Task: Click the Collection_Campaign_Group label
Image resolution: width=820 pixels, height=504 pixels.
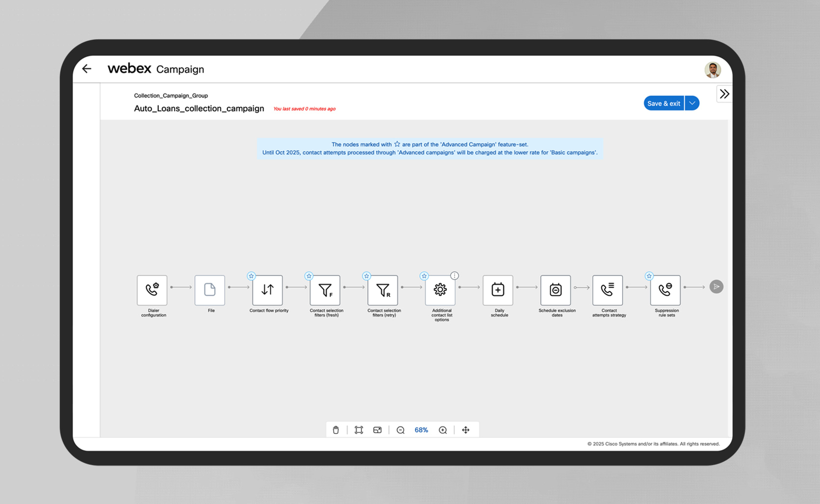Action: [x=171, y=96]
